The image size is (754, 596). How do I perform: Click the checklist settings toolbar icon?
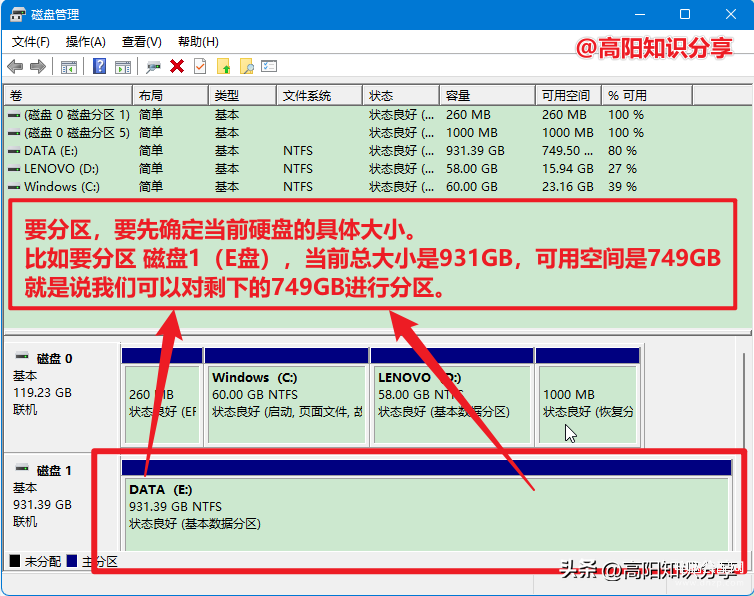[x=269, y=66]
